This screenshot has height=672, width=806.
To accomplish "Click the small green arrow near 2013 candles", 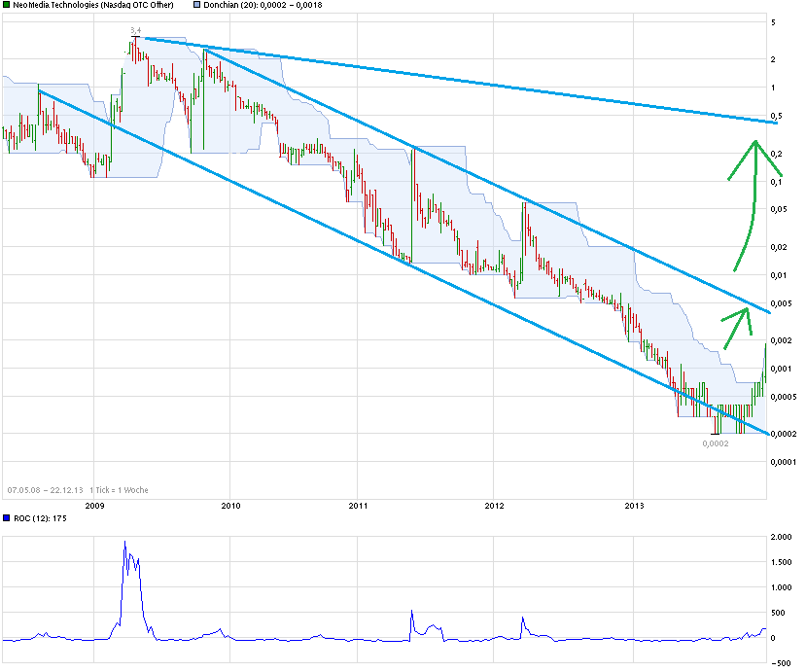I will [736, 326].
